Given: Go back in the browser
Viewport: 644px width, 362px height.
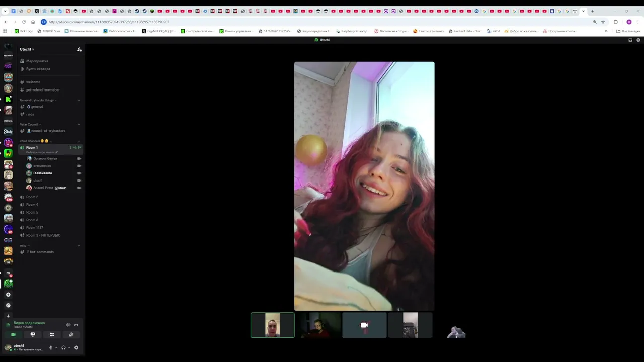Looking at the screenshot, I should coord(6,22).
